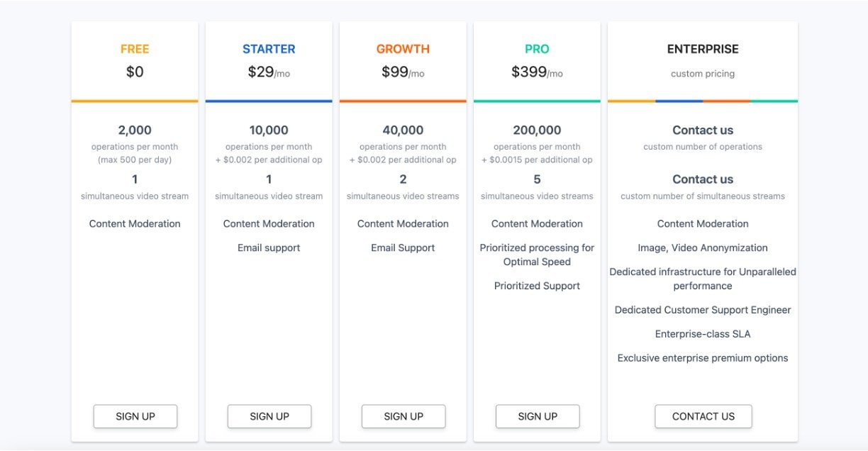Click the PRO plan title
868x451 pixels.
pos(537,49)
